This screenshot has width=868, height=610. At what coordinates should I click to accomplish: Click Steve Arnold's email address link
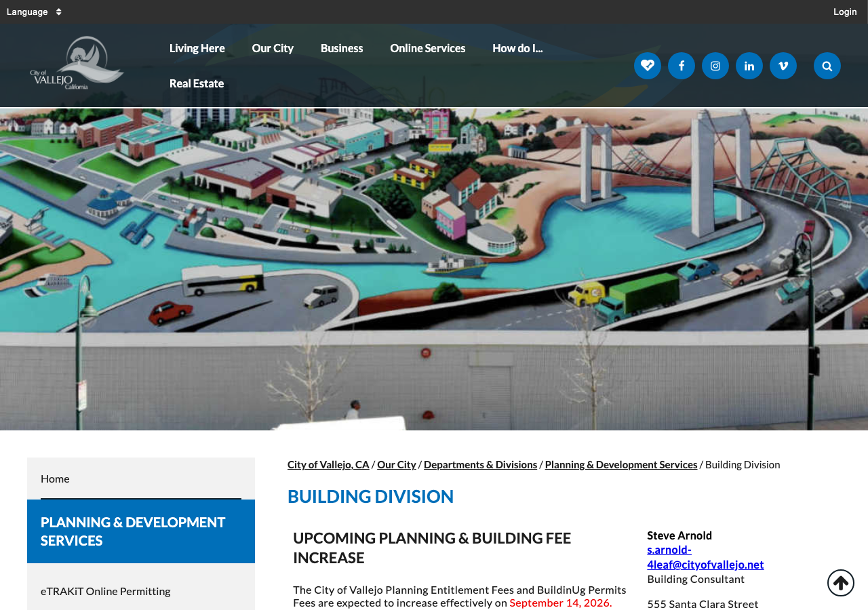tap(705, 557)
